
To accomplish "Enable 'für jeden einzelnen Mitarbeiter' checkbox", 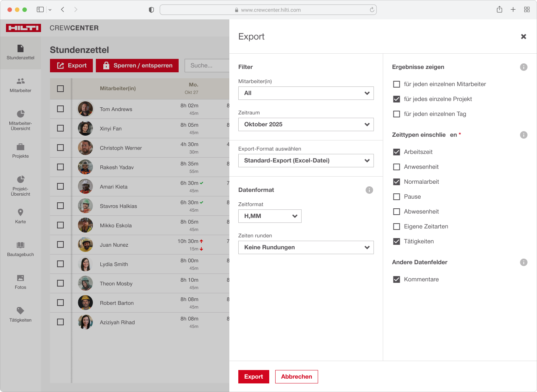I will [x=396, y=84].
